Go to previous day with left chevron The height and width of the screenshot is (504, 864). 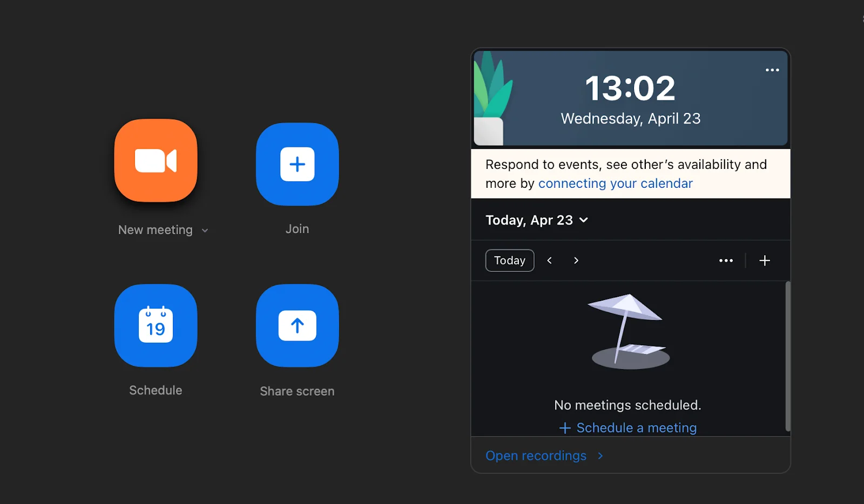point(549,261)
